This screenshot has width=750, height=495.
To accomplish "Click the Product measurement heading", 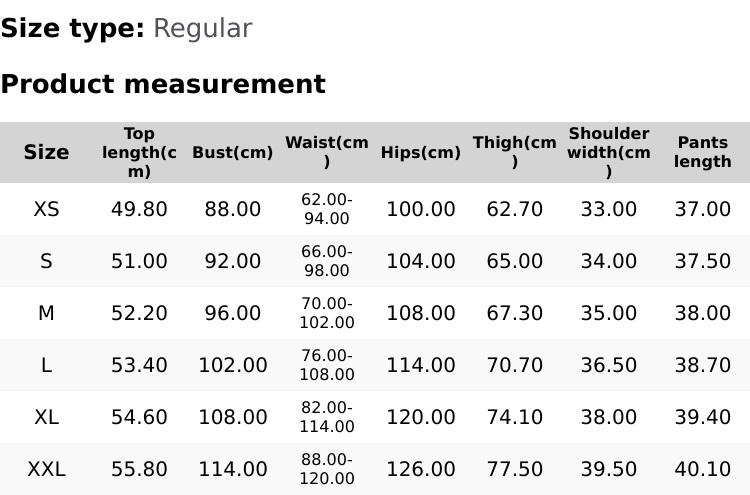I will (163, 84).
